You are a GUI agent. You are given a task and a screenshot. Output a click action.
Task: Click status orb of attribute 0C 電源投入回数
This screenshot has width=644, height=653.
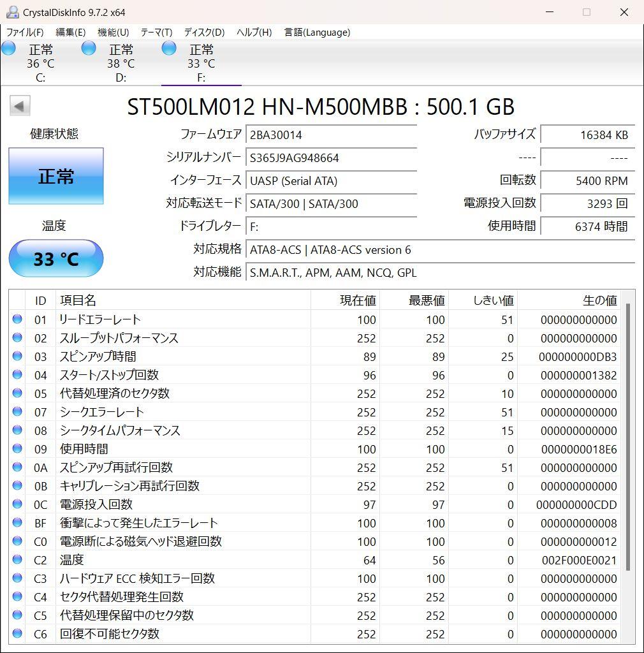point(17,504)
